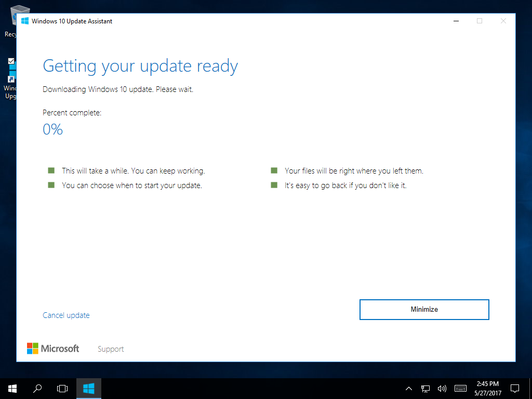
Task: Open Task View from taskbar
Action: pyautogui.click(x=62, y=389)
